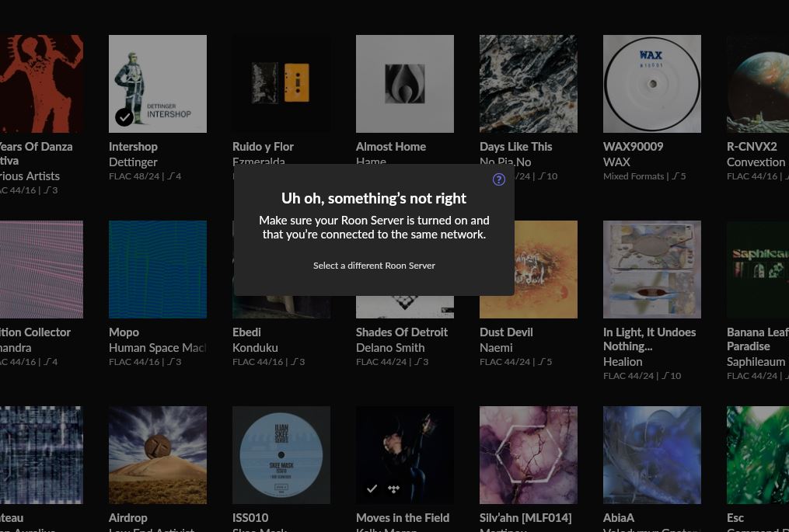Click the 'Ruido y Flor' title
789x532 pixels.
(x=264, y=147)
